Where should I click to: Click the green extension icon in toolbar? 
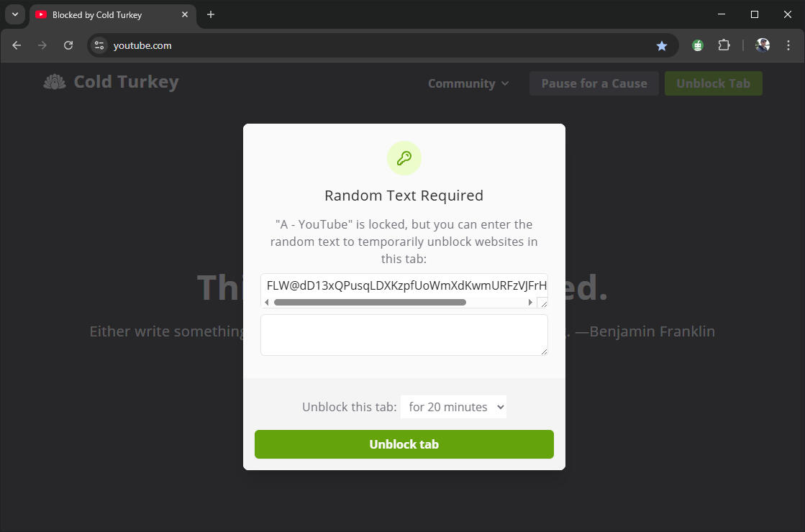click(x=697, y=46)
